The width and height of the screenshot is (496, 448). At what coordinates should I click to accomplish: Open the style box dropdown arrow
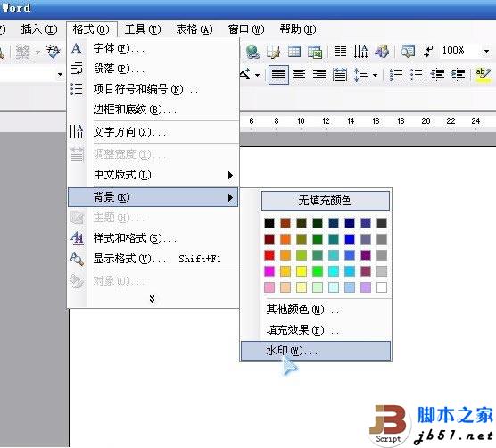pyautogui.click(x=60, y=75)
